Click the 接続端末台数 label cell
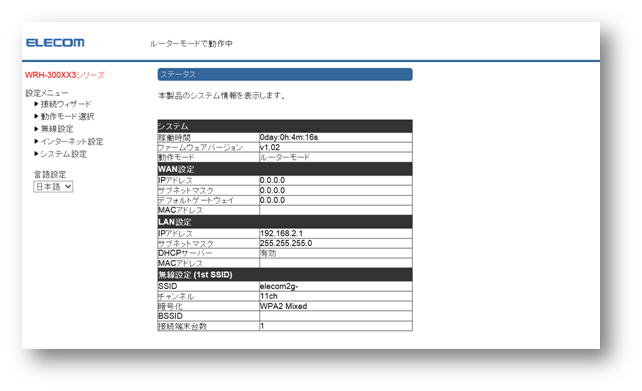This screenshot has width=642, height=391. click(208, 326)
